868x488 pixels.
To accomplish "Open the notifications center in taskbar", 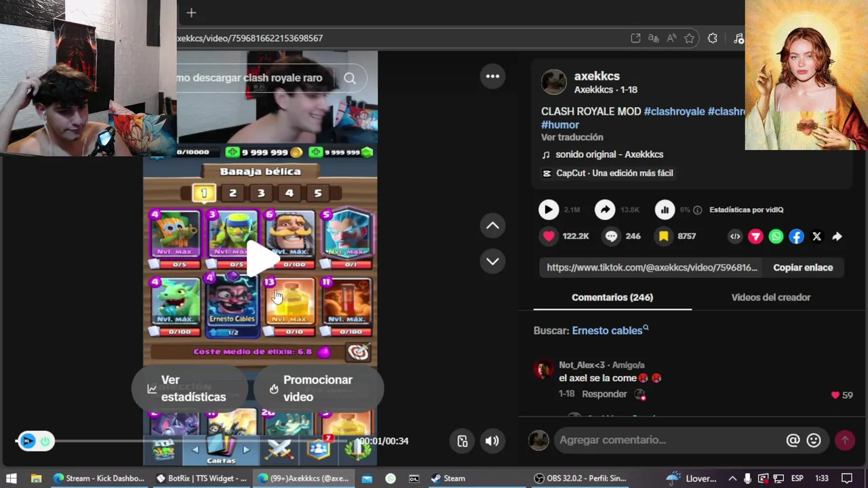I will [x=846, y=479].
